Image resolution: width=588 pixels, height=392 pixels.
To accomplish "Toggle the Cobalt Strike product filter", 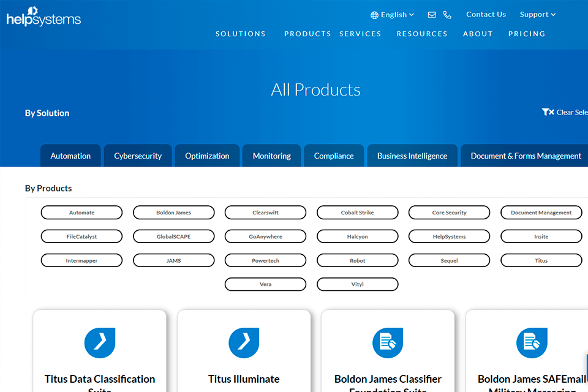I will point(357,213).
